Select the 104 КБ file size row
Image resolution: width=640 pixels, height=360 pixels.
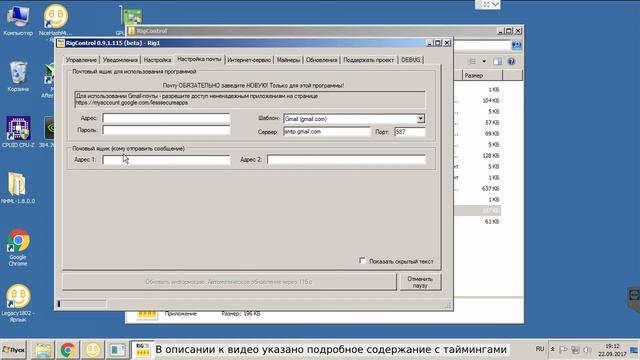[x=491, y=100]
